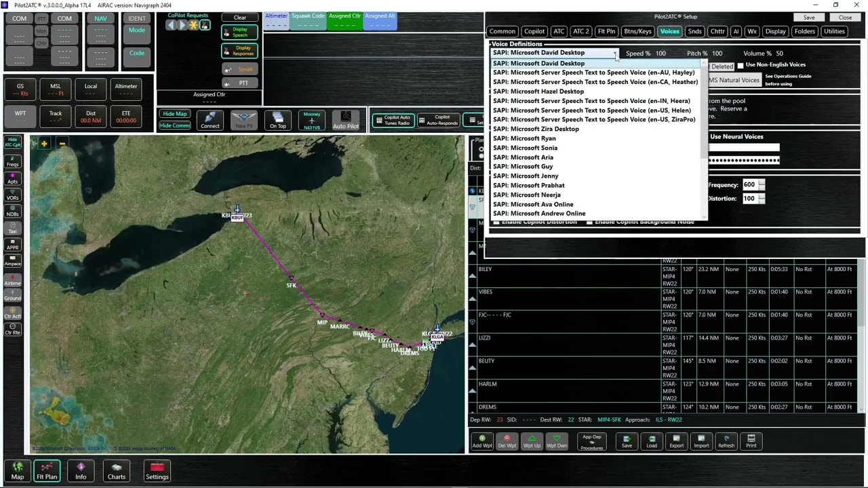Screen dimensions: 868x488
Task: Open the New Flt aircraft icon
Action: (244, 120)
